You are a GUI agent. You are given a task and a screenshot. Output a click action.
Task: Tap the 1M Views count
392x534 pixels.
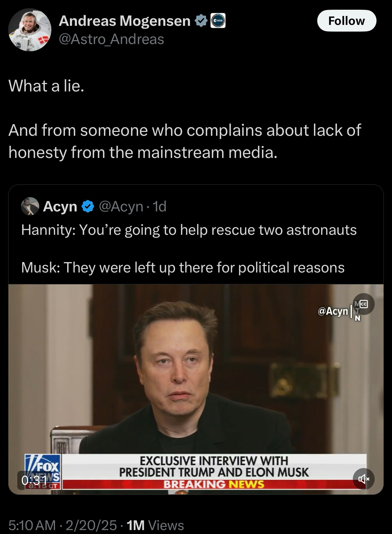click(x=155, y=525)
